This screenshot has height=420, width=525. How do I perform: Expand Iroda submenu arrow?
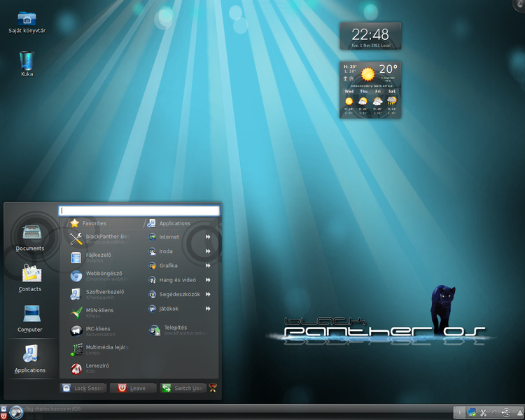pyautogui.click(x=208, y=251)
